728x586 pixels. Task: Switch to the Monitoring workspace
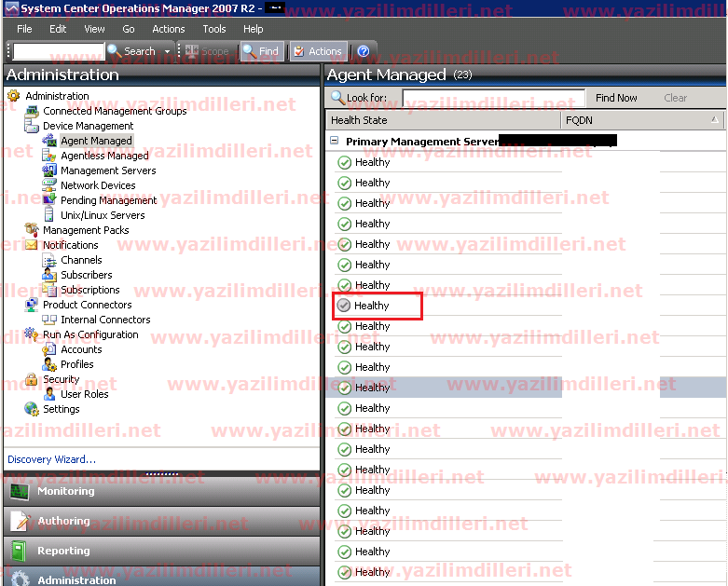coord(161,491)
